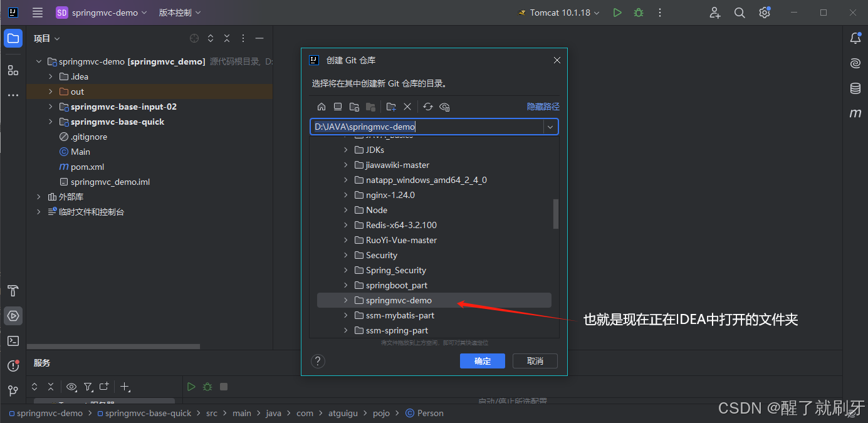Click 隐藏路径 link
Image resolution: width=868 pixels, height=423 pixels.
pos(543,107)
